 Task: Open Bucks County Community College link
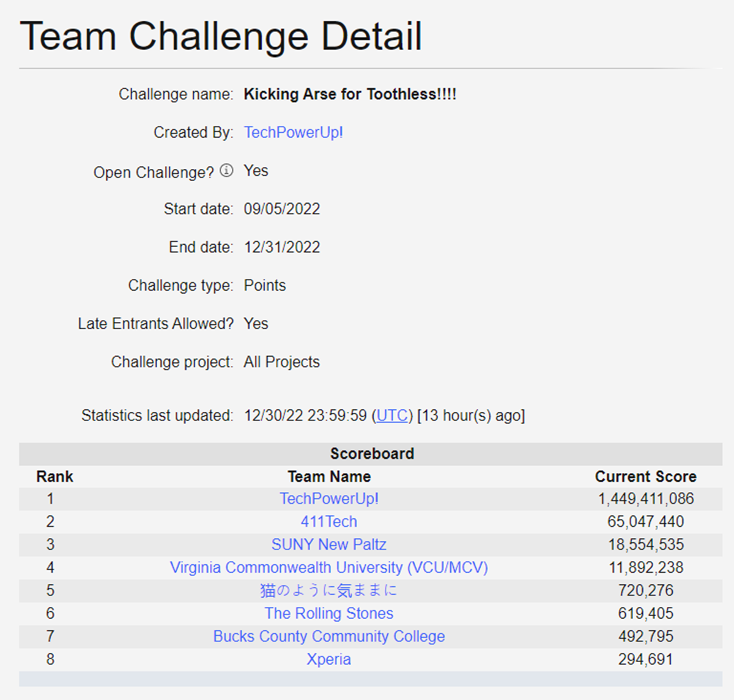coord(329,636)
